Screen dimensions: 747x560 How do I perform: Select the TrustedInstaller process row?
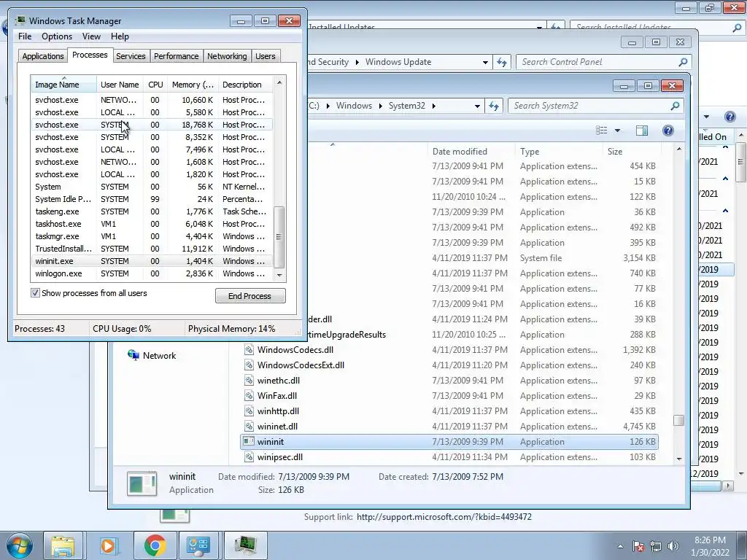pyautogui.click(x=152, y=249)
